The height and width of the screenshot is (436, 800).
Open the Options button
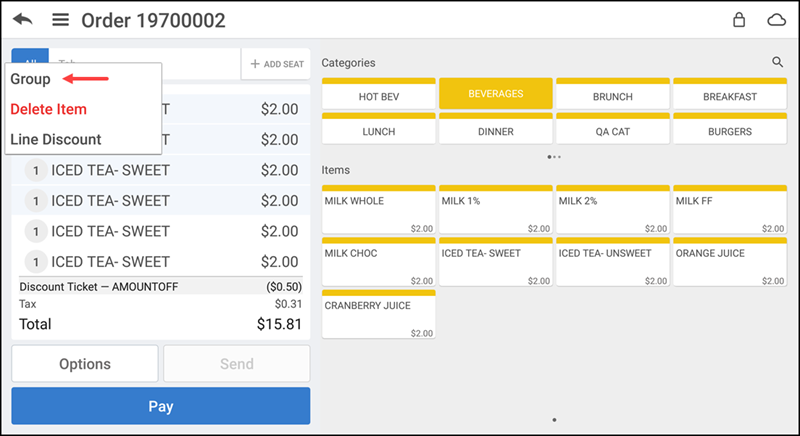coord(85,364)
